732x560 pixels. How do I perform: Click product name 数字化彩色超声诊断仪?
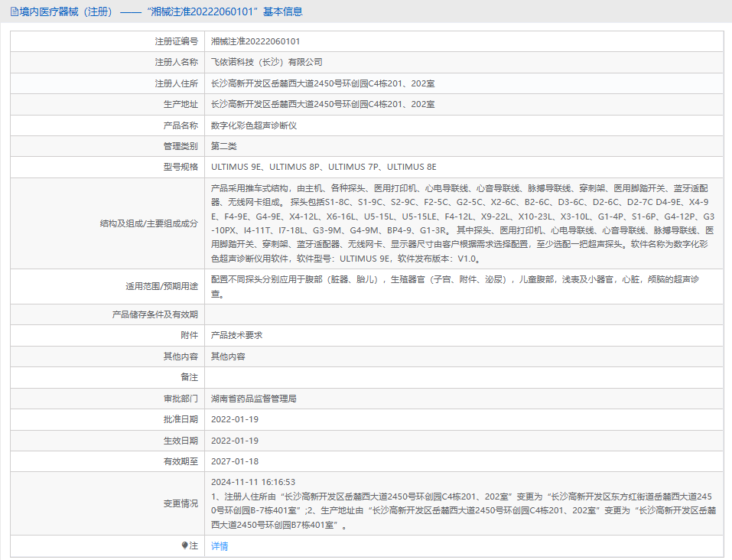click(253, 125)
